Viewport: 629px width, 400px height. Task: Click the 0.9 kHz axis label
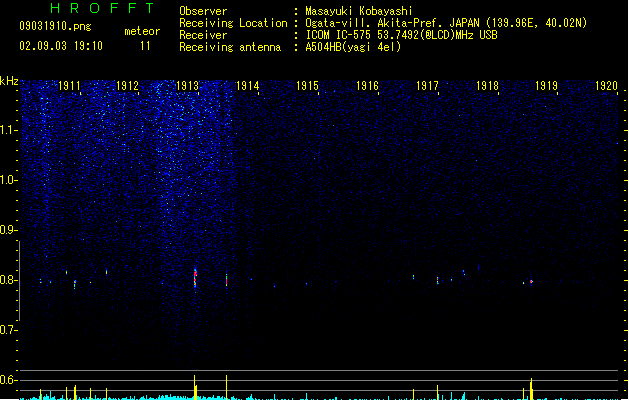pos(8,230)
